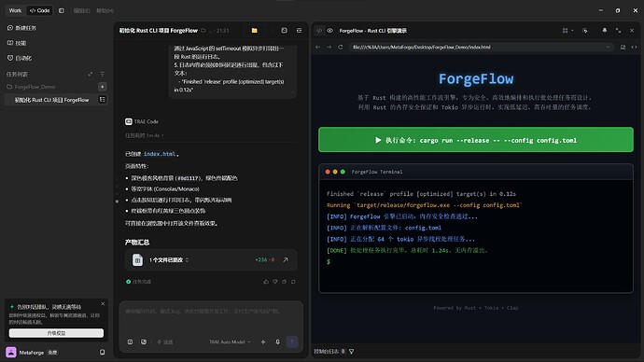Click the lightning mode option in chat input

click(164, 341)
